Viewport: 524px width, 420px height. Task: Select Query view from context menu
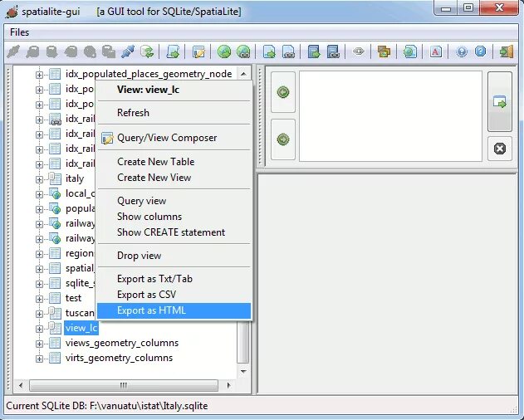coord(174,201)
